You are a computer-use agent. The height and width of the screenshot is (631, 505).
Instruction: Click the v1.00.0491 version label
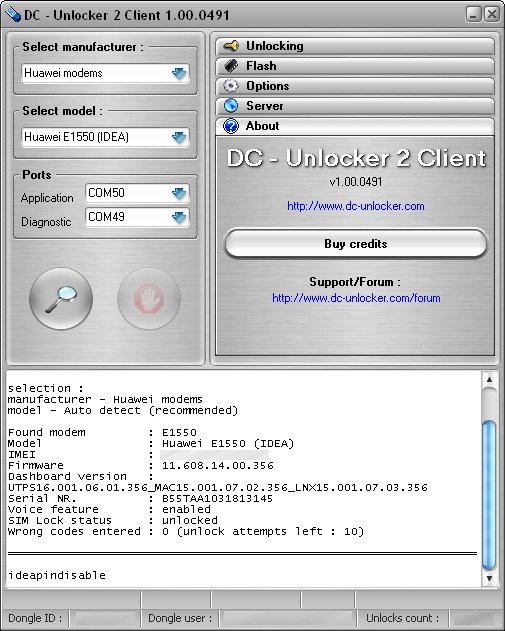(356, 182)
